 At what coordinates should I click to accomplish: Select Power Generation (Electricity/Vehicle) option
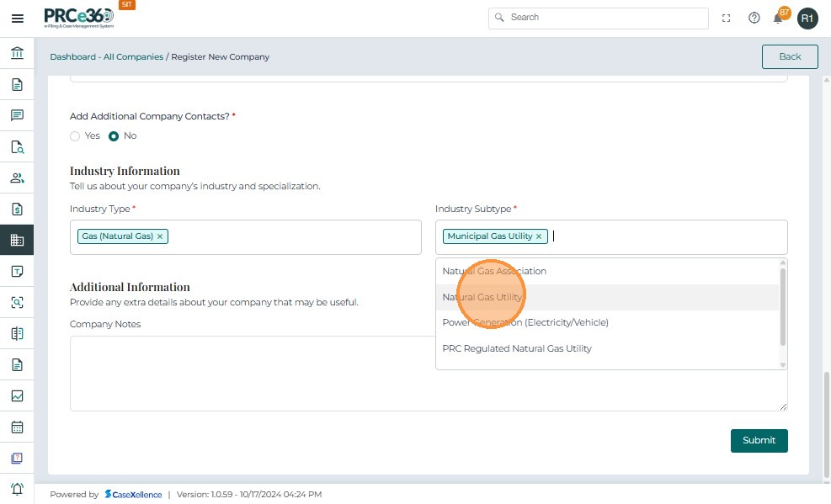click(x=525, y=322)
